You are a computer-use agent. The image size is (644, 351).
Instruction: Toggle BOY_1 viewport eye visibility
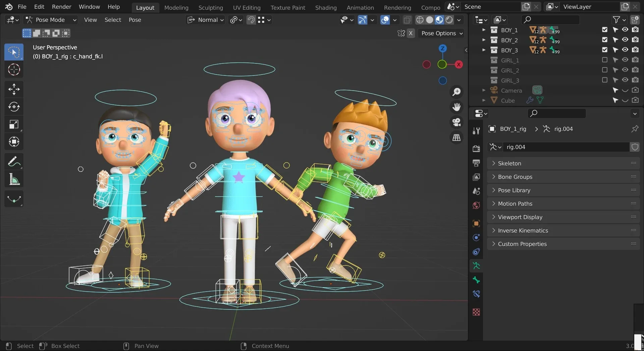pos(625,30)
